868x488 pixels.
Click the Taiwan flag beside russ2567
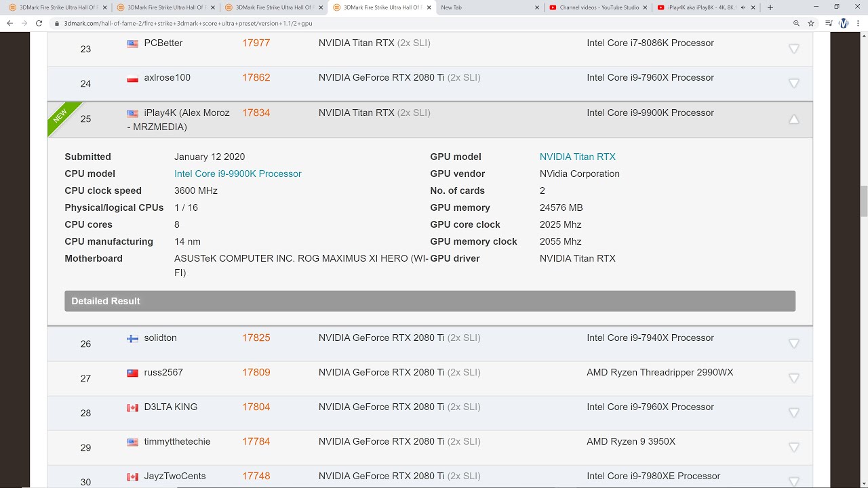[x=133, y=373]
